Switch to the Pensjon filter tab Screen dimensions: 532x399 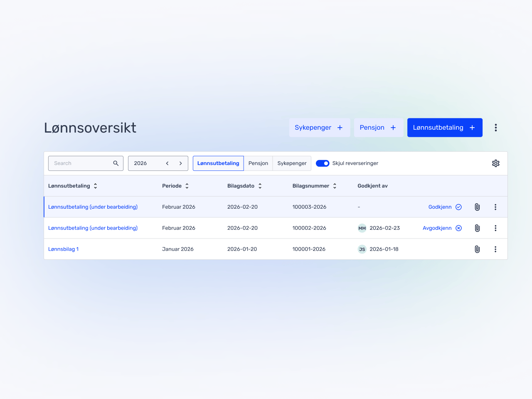pos(258,163)
